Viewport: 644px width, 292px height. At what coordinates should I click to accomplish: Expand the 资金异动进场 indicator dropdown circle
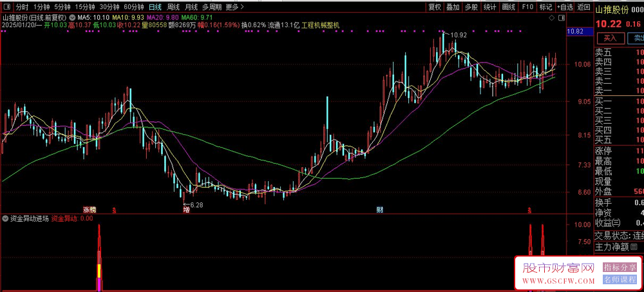tap(6, 219)
